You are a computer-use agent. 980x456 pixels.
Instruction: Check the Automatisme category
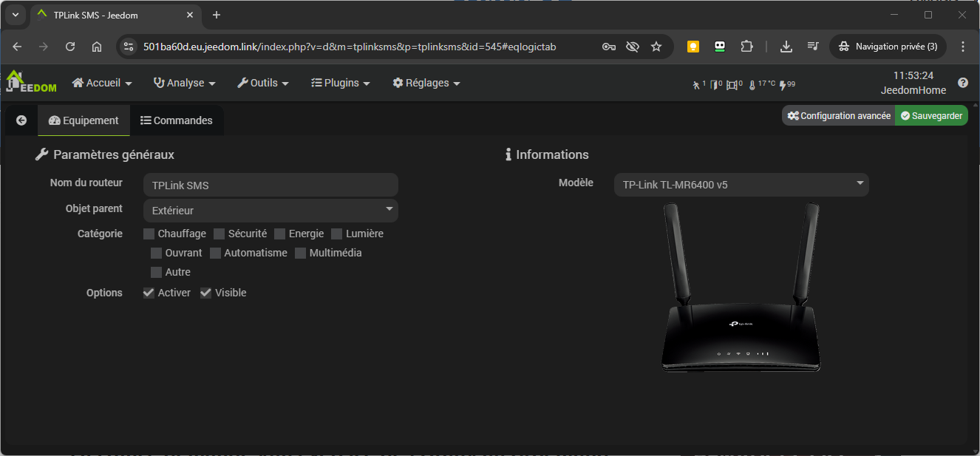pos(216,253)
